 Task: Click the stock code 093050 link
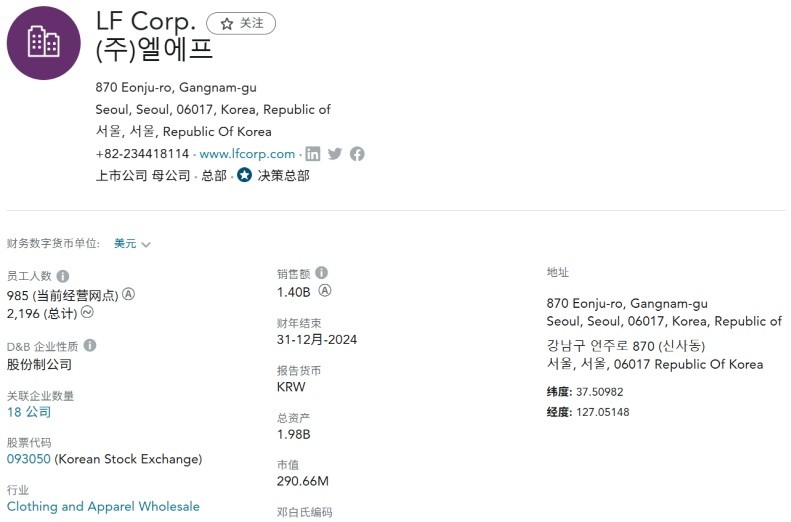click(x=29, y=459)
